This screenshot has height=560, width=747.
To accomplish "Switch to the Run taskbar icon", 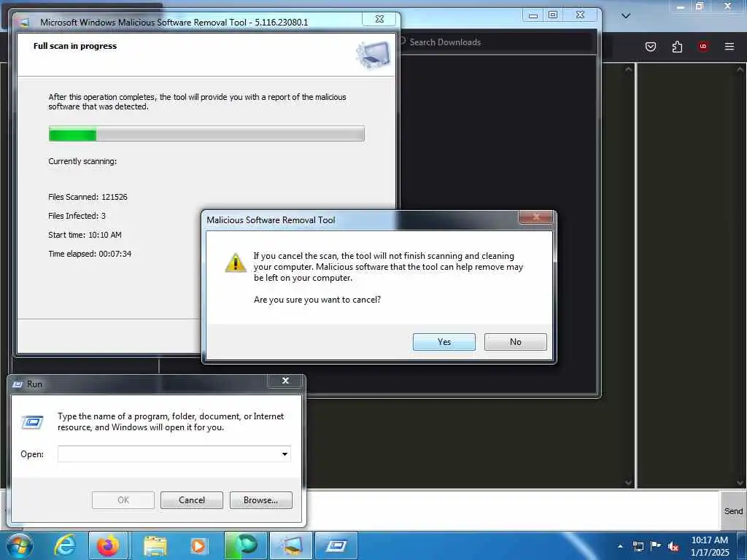I will coord(336,545).
